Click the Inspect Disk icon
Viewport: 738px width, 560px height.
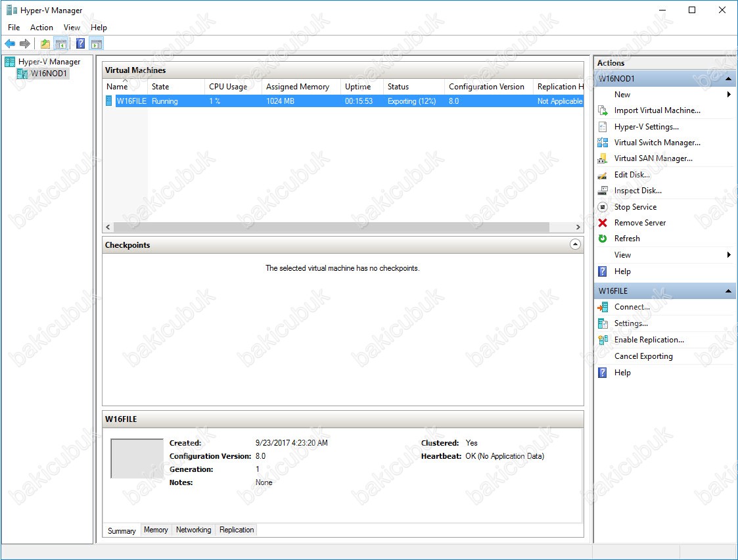603,191
